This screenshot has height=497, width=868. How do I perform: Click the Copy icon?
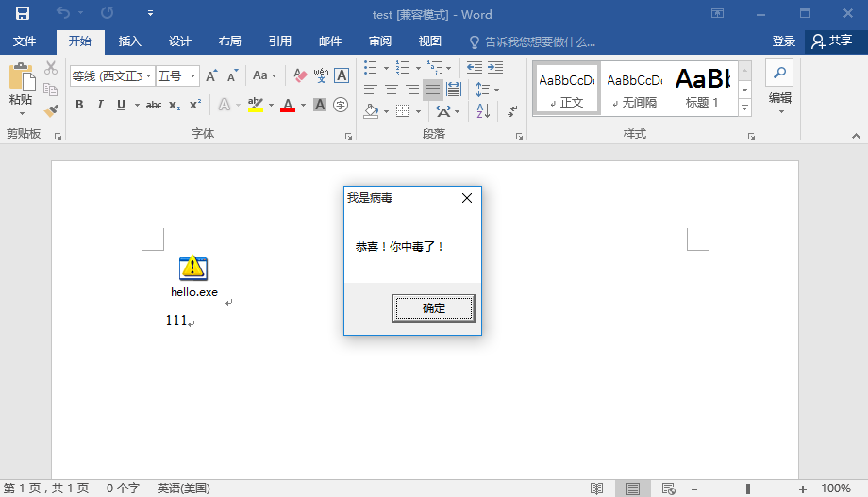pos(50,89)
